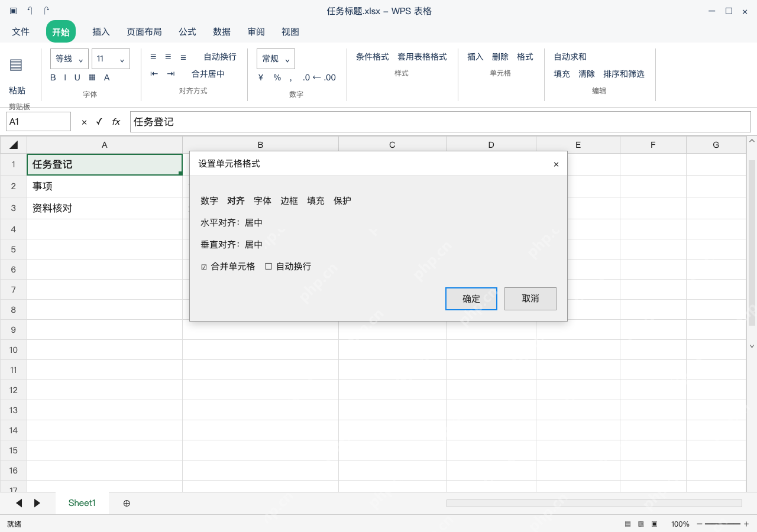Click 排序和筛选 in the ribbon
Image resolution: width=757 pixels, height=532 pixels.
[624, 74]
